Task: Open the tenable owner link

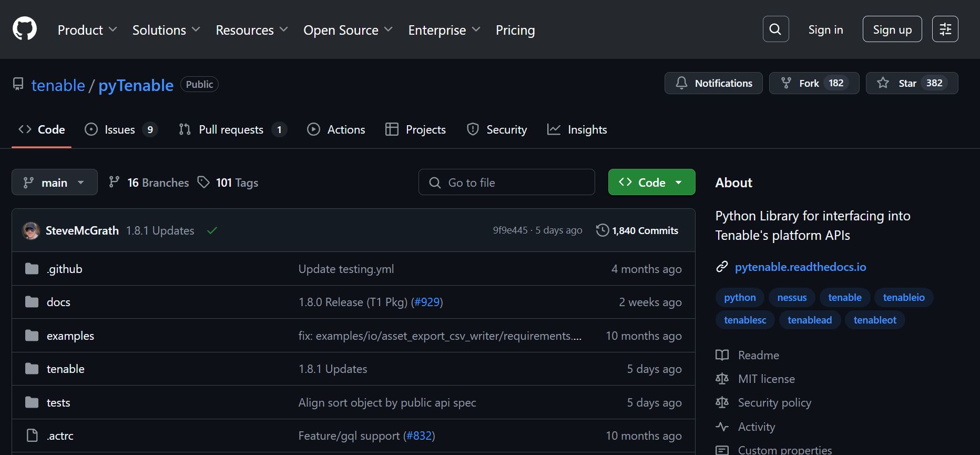Action: (58, 85)
